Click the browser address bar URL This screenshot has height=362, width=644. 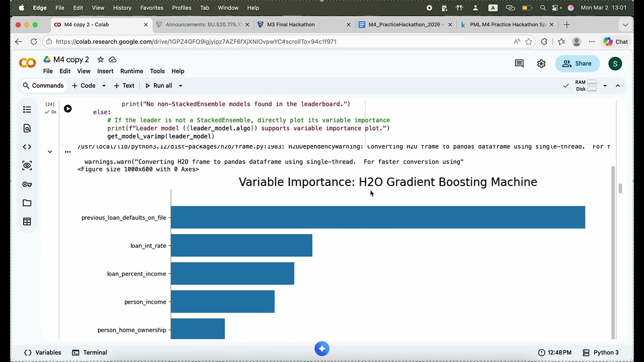[x=196, y=42]
